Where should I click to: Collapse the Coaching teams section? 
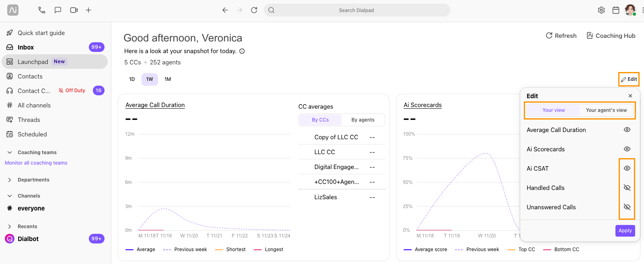point(10,153)
